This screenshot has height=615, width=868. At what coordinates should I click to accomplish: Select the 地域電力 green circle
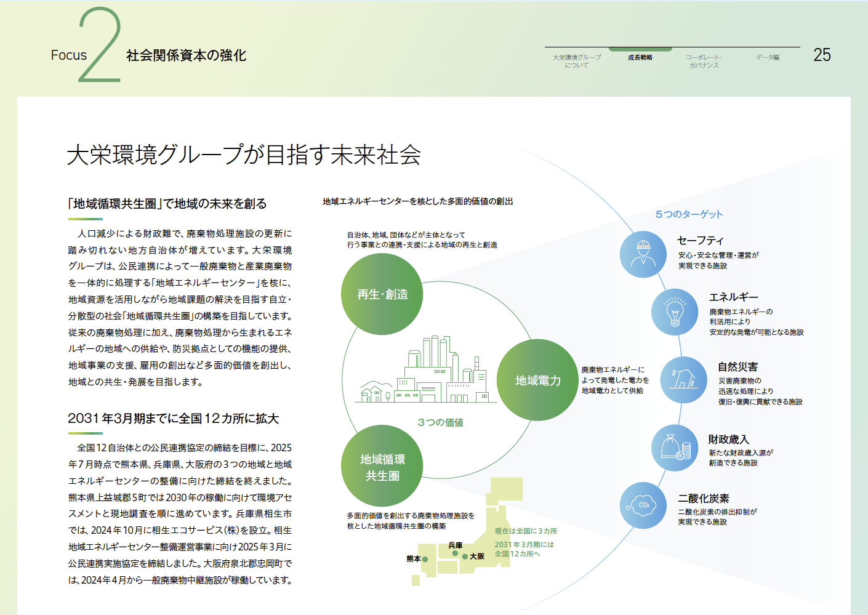click(x=537, y=380)
